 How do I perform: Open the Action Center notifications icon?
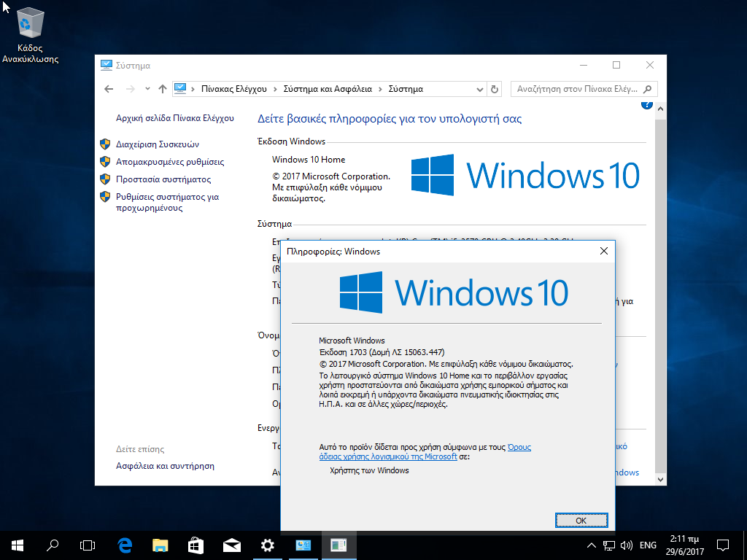(x=723, y=545)
